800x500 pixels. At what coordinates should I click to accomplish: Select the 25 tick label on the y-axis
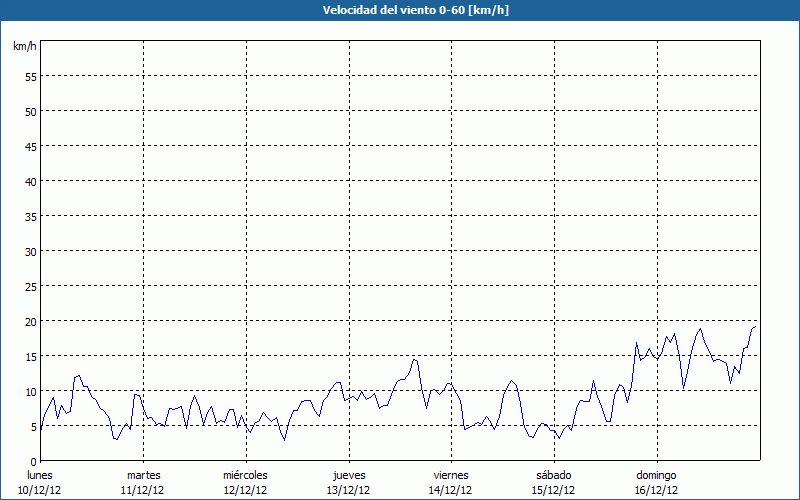(30, 286)
